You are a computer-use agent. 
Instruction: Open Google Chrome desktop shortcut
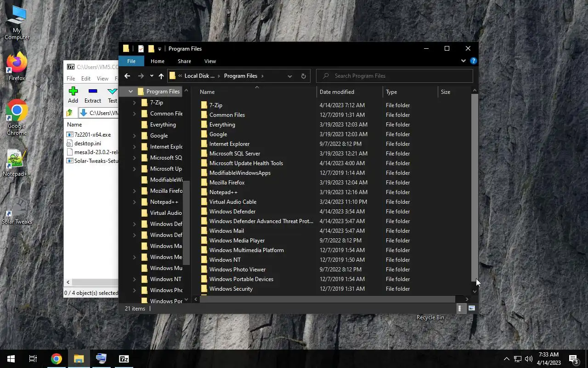17,118
